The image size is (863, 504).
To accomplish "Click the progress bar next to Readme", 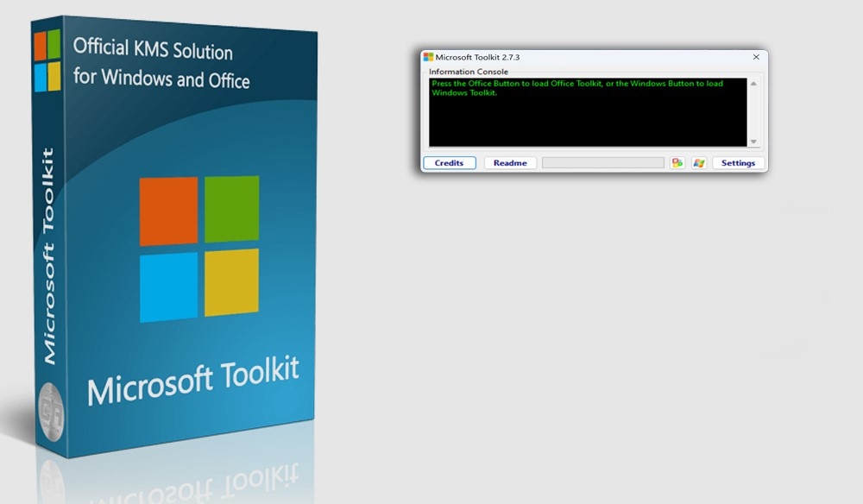I will [x=602, y=162].
